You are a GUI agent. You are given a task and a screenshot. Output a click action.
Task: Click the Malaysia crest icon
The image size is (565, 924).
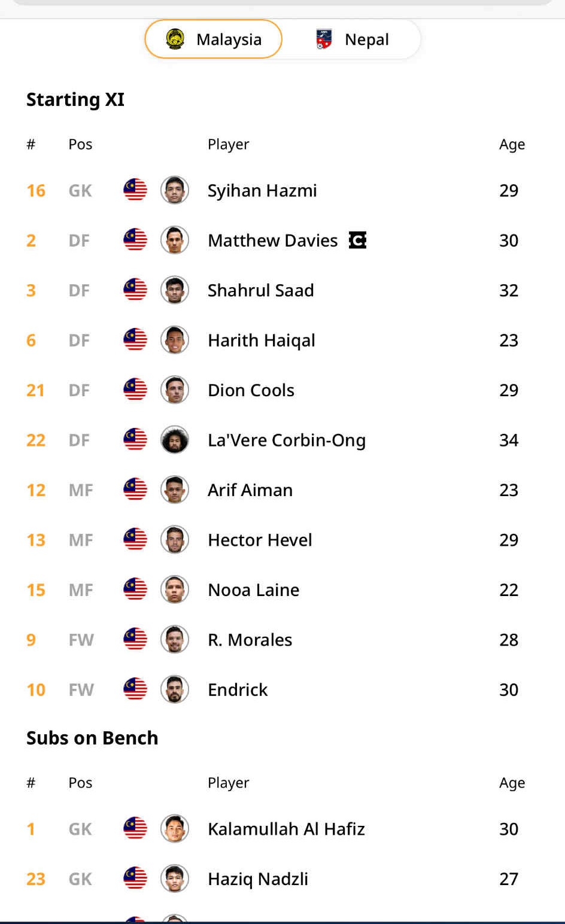click(175, 39)
